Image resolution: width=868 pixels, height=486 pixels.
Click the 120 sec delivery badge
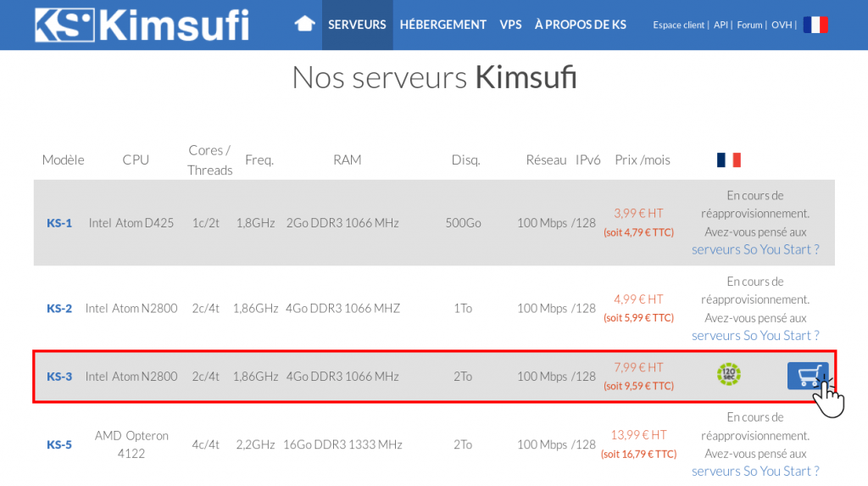(728, 374)
